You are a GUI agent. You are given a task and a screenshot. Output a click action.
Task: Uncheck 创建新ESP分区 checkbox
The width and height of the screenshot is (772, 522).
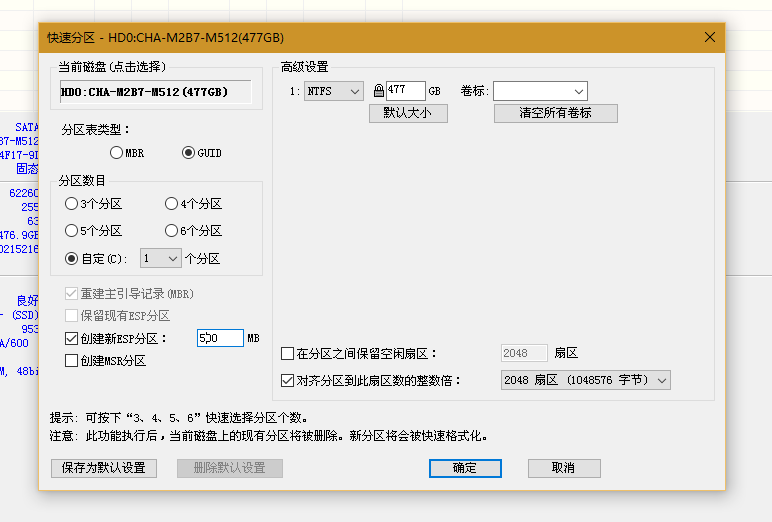coord(71,339)
